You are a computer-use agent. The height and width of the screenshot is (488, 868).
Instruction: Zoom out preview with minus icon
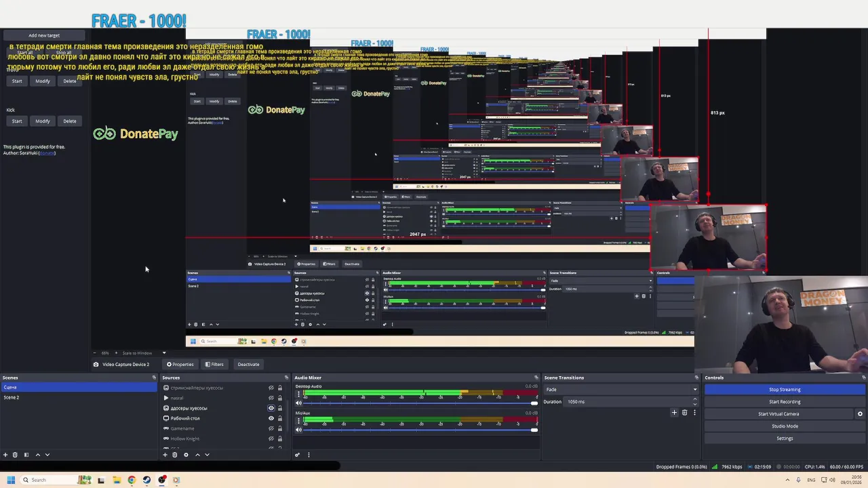[x=95, y=353]
